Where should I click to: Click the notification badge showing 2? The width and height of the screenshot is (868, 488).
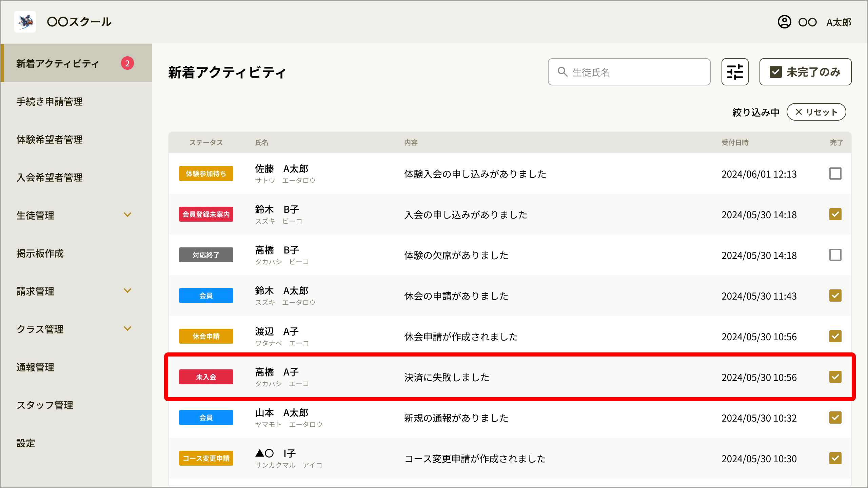(x=127, y=63)
